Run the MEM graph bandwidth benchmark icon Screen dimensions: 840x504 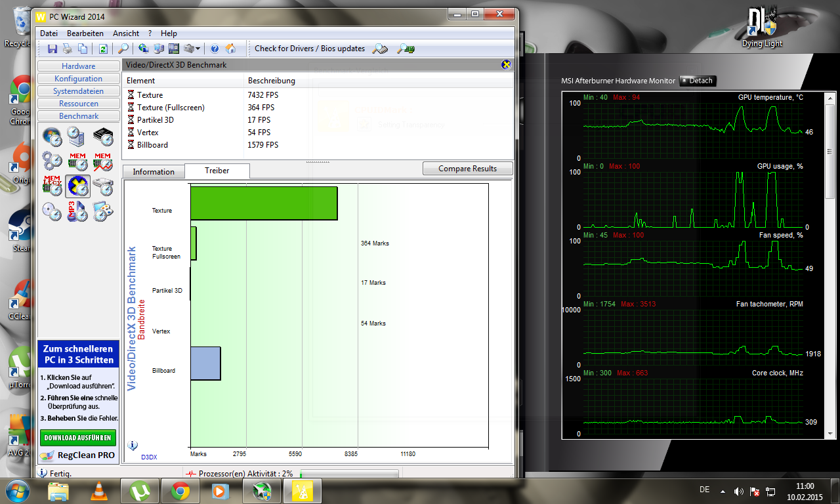103,161
